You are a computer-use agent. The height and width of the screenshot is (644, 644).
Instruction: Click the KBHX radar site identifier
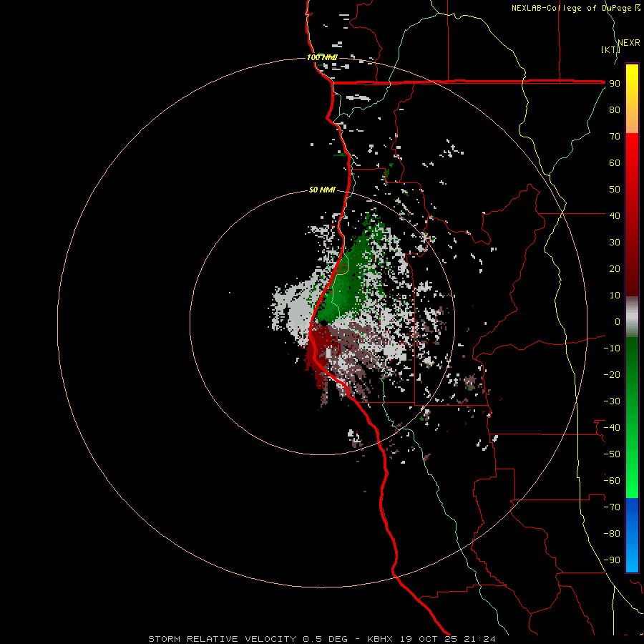(x=379, y=639)
